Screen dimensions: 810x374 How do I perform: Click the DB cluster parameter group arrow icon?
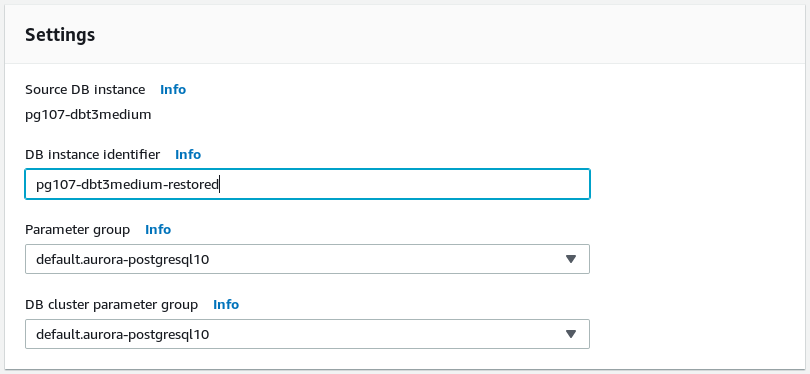(x=571, y=334)
